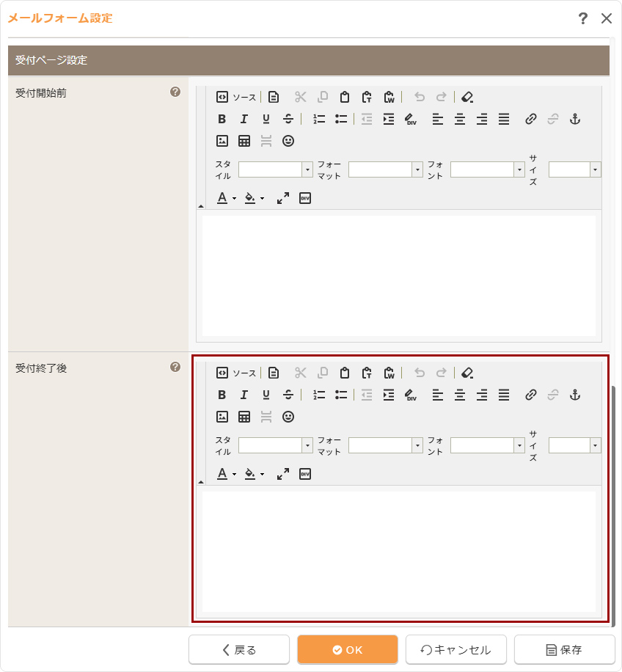The width and height of the screenshot is (622, 672).
Task: Insert anchor in 受付開始前 editor
Action: click(x=575, y=119)
